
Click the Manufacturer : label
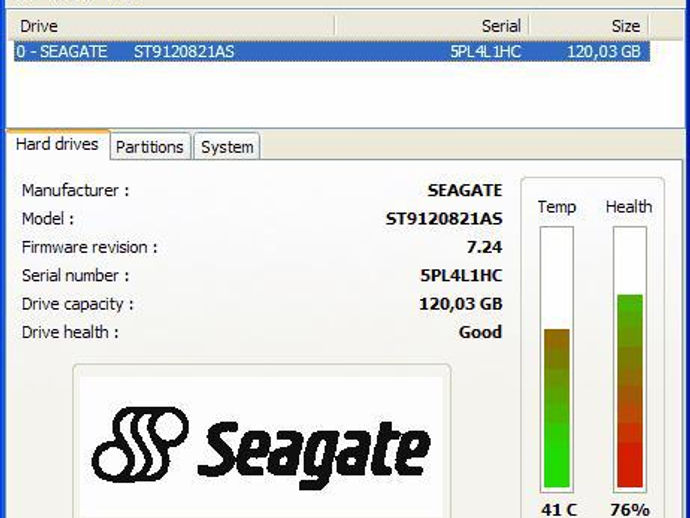click(75, 191)
